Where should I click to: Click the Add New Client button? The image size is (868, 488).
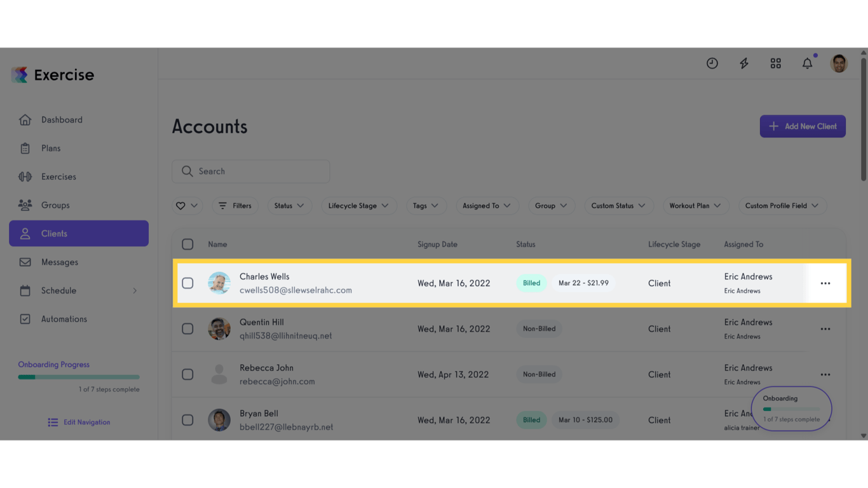[x=803, y=126]
